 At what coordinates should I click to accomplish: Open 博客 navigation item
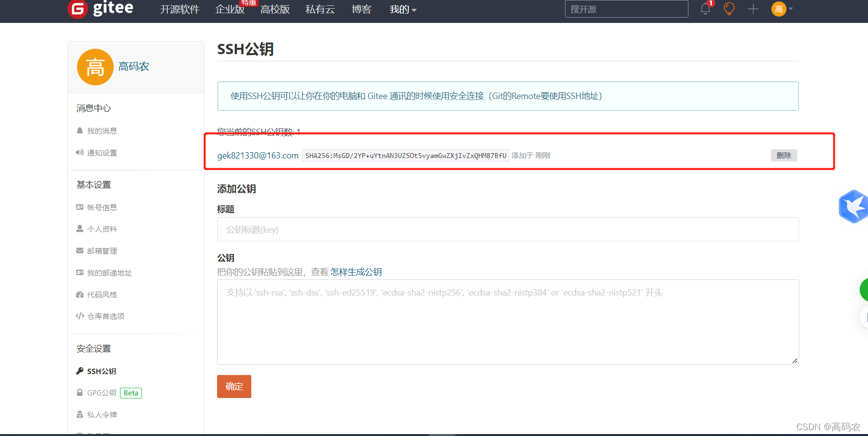click(362, 9)
